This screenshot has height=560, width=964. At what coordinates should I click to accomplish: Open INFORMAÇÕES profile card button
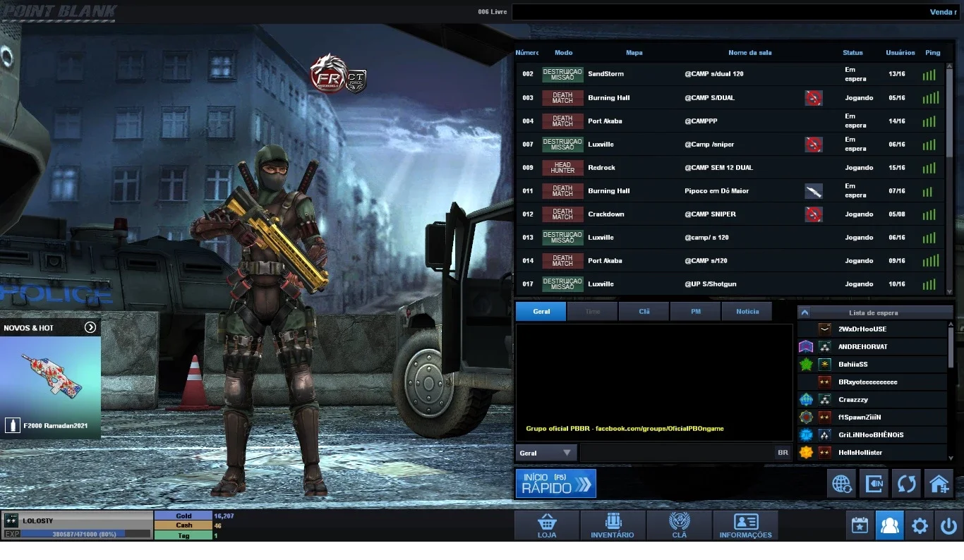pos(745,525)
